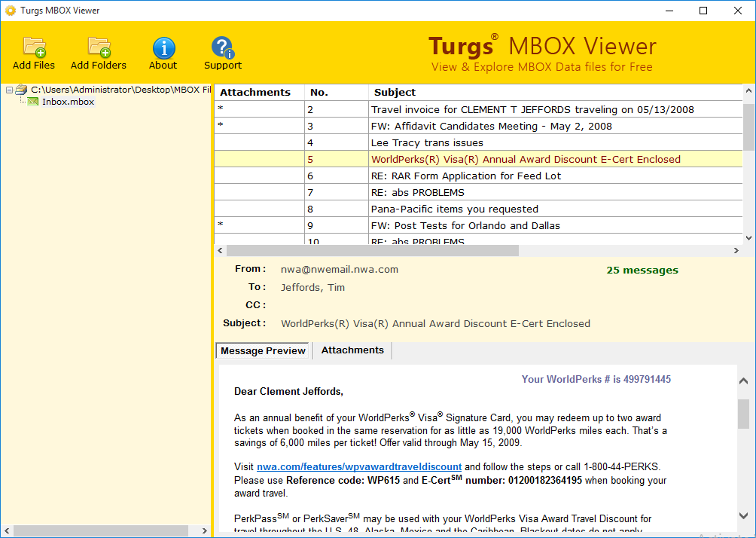The height and width of the screenshot is (538, 756).
Task: Click the drive icon beside C:\Users path
Action: [21, 89]
